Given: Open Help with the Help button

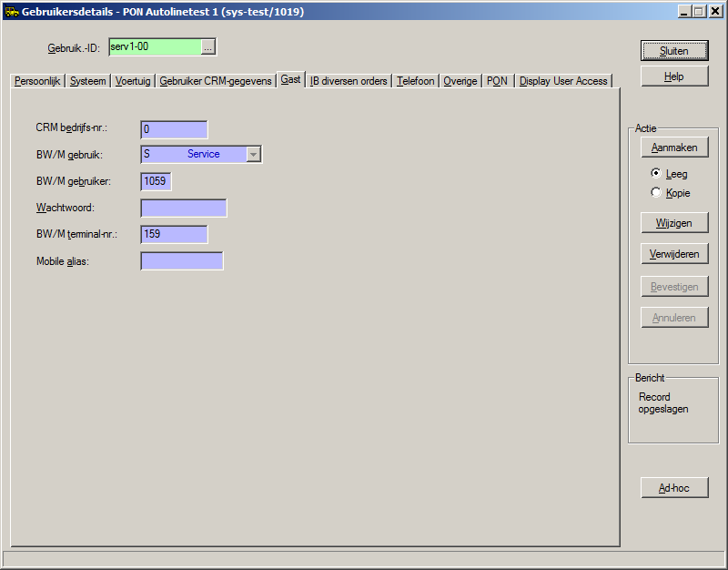Looking at the screenshot, I should pos(674,76).
